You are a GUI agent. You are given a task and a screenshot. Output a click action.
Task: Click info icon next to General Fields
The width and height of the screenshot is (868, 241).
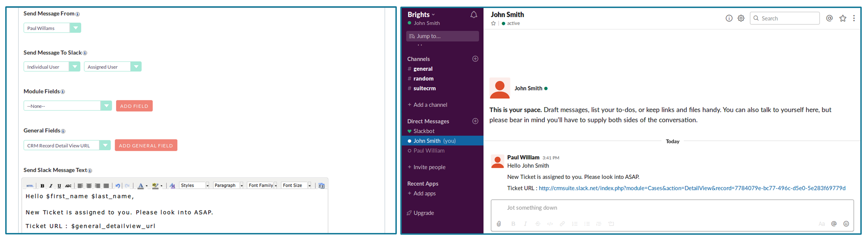click(63, 131)
